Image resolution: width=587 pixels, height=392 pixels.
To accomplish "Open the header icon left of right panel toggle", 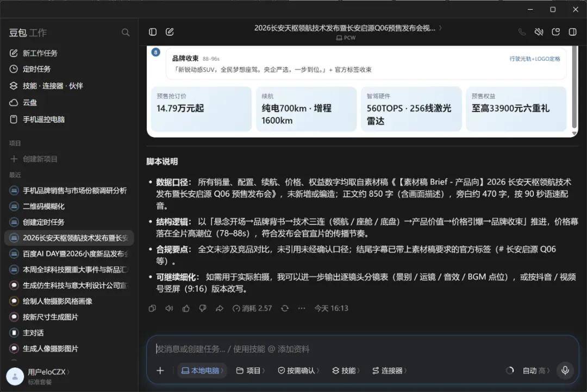I will tap(556, 32).
